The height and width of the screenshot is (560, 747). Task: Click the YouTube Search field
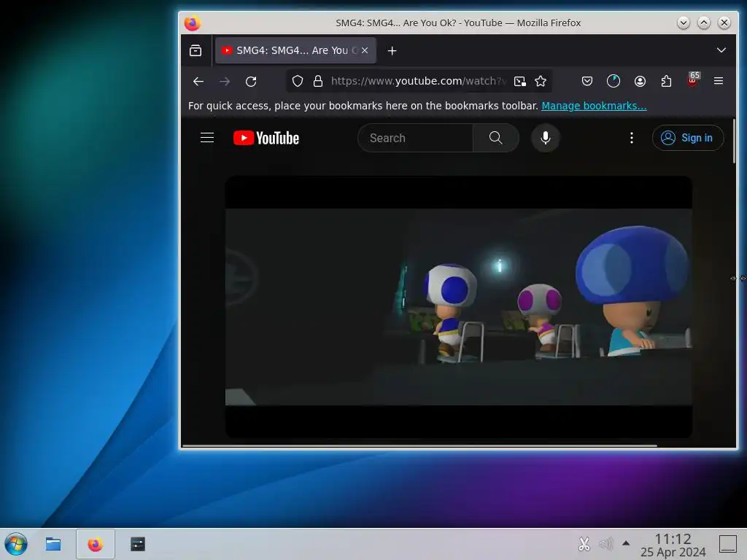(415, 138)
